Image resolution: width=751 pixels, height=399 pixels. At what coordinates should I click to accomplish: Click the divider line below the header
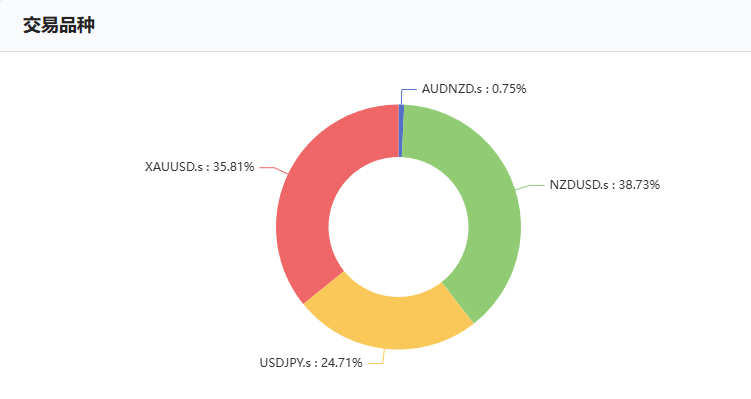click(x=376, y=51)
